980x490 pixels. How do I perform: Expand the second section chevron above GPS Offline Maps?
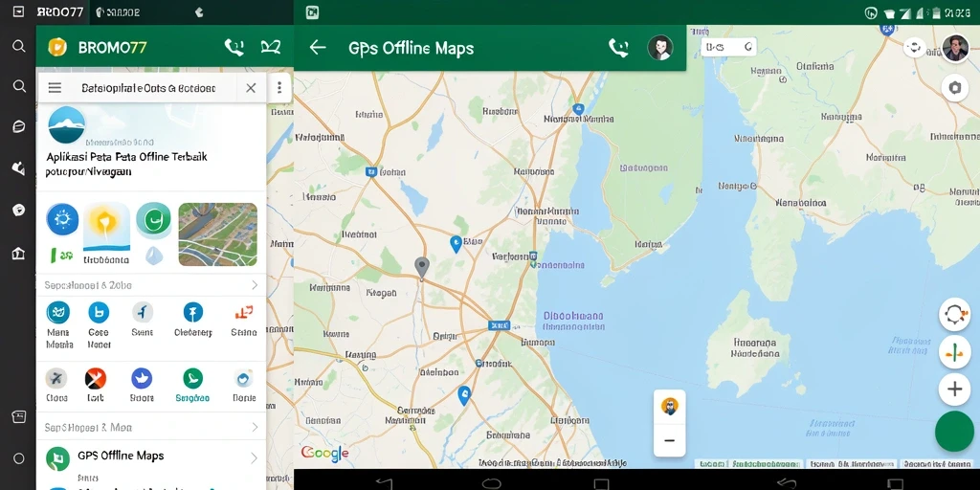click(x=255, y=428)
